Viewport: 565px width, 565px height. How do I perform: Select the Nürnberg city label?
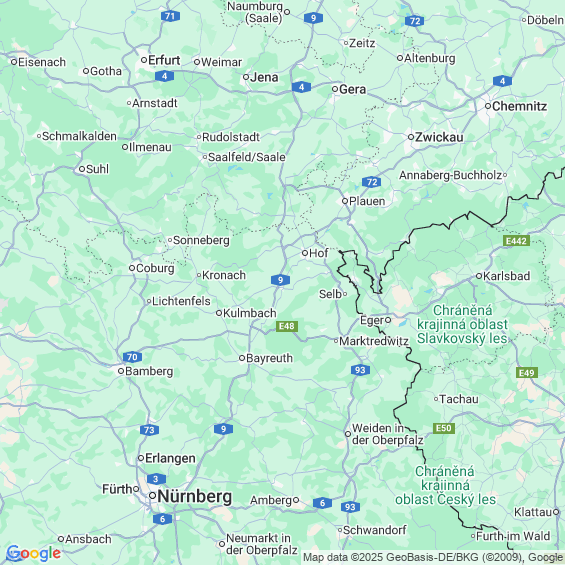coord(195,497)
